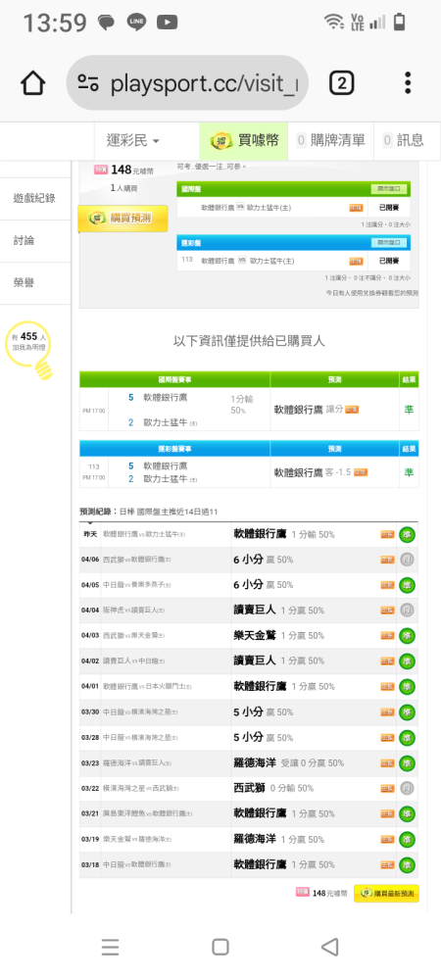Tap the YouTube status bar notification icon

point(167,24)
